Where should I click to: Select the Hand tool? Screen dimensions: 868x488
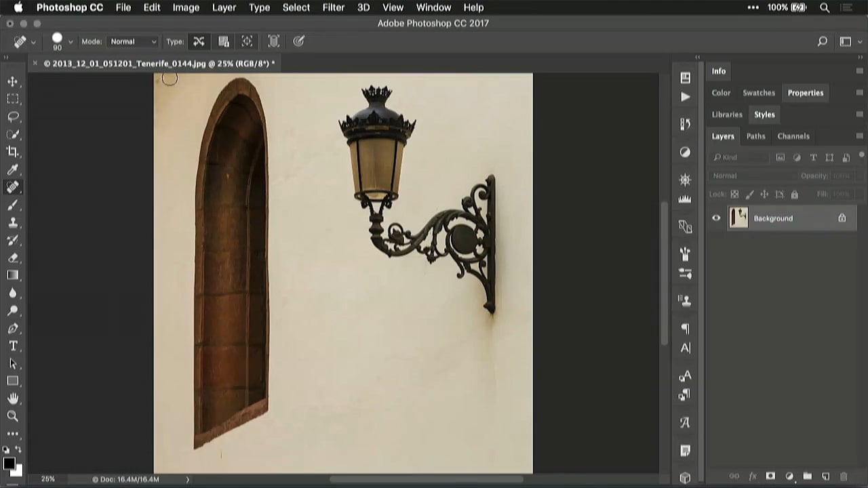[x=13, y=399]
